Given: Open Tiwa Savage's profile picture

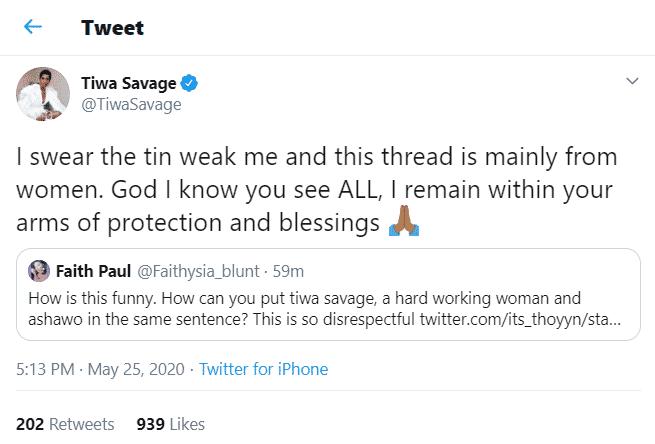Looking at the screenshot, I should coord(42,96).
